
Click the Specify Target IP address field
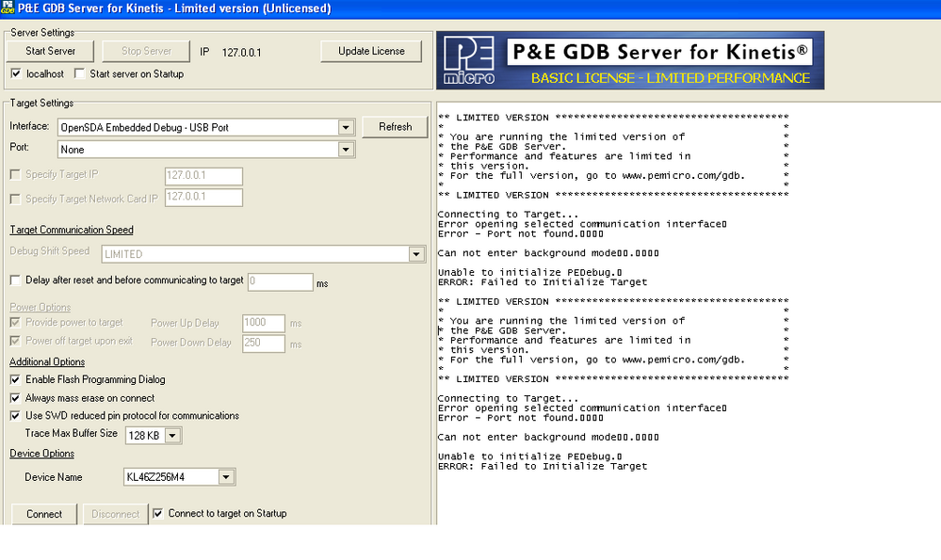(x=203, y=176)
